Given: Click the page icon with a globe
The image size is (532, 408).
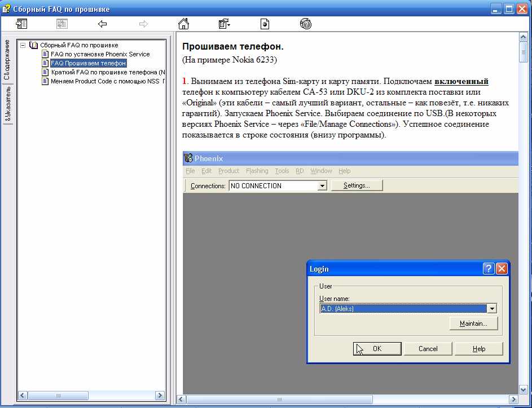Looking at the screenshot, I should coord(265,24).
